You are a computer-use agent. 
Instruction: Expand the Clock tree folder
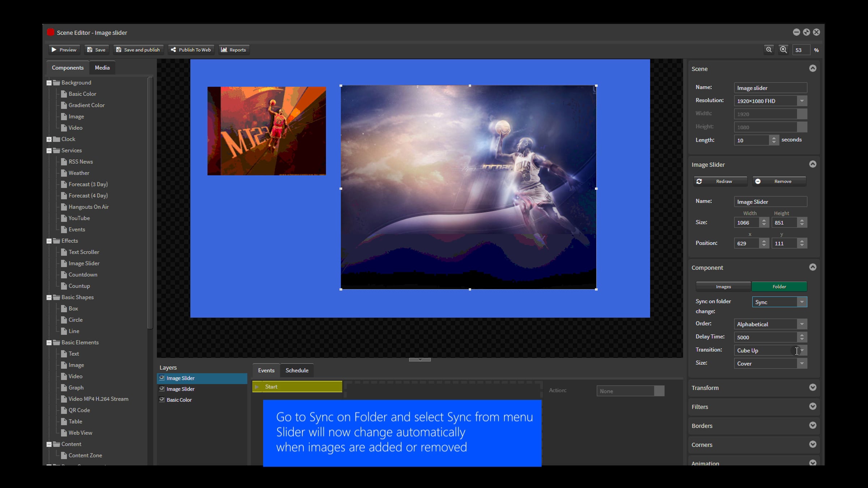click(49, 139)
